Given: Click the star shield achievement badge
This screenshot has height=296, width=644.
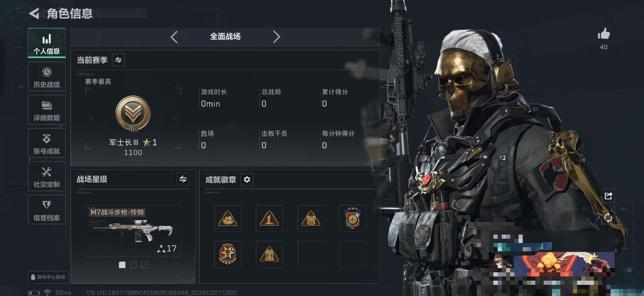Looking at the screenshot, I should point(352,218).
